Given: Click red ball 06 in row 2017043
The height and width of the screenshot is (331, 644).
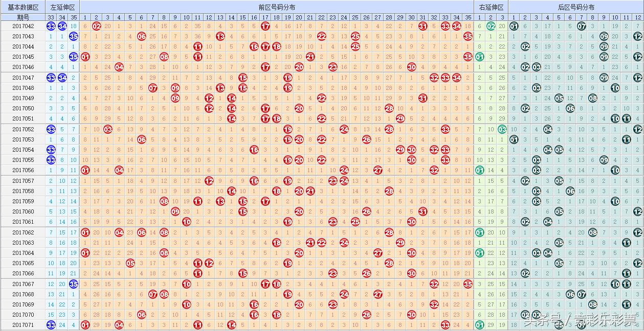Looking at the screenshot, I should pyautogui.click(x=142, y=36).
